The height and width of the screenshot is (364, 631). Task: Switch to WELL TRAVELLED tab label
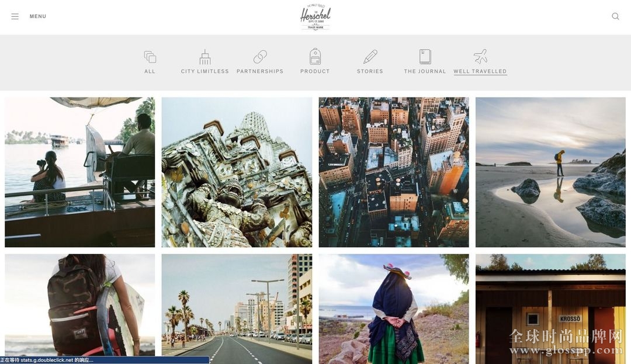pos(480,71)
